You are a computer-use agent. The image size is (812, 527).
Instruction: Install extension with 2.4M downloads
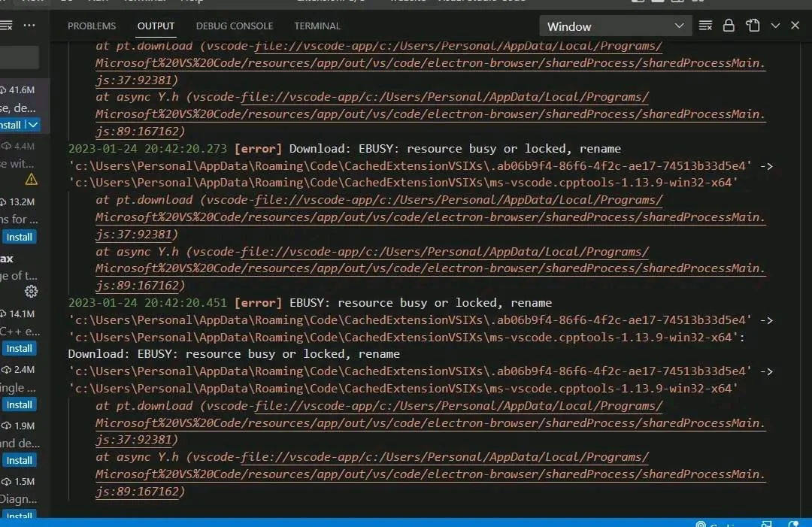[19, 404]
